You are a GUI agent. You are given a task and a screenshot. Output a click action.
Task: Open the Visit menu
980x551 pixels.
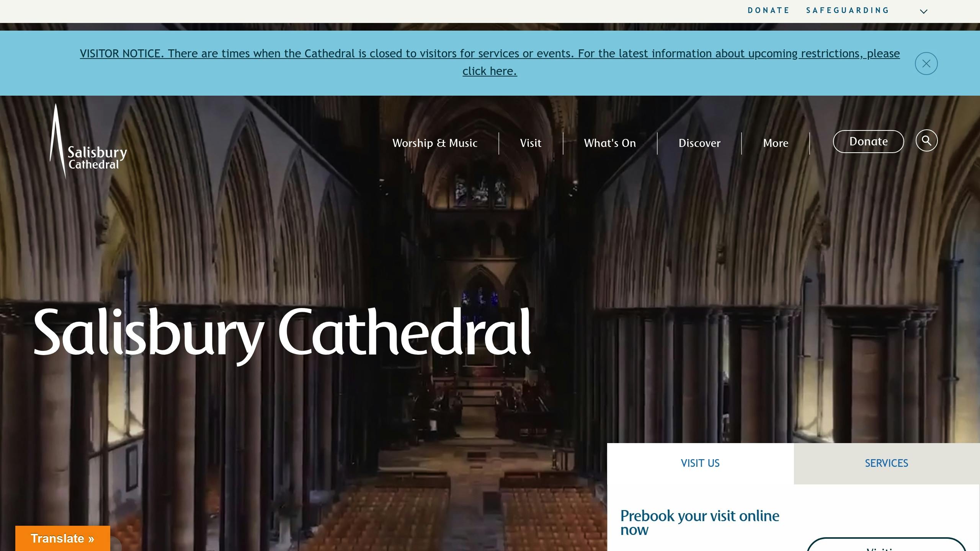coord(531,143)
